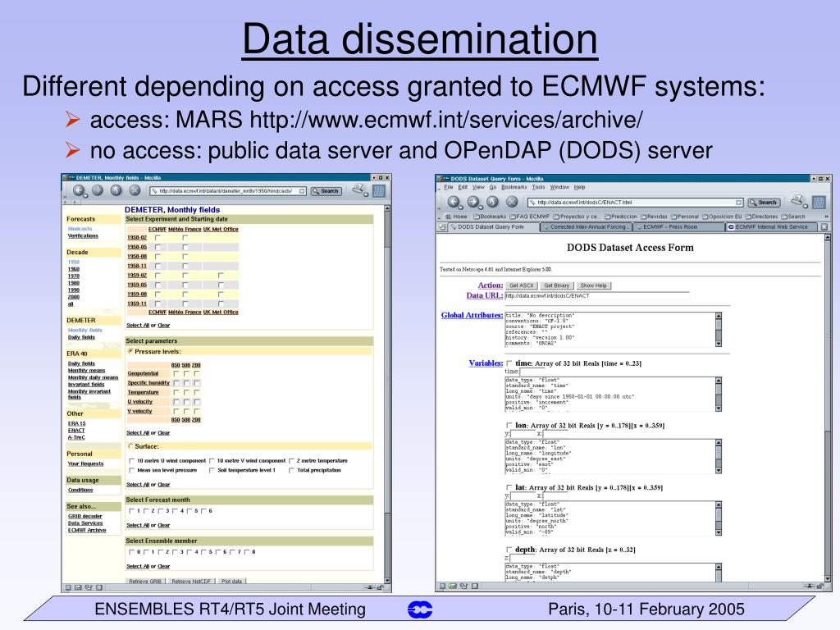Select Surface radio button

click(x=130, y=446)
